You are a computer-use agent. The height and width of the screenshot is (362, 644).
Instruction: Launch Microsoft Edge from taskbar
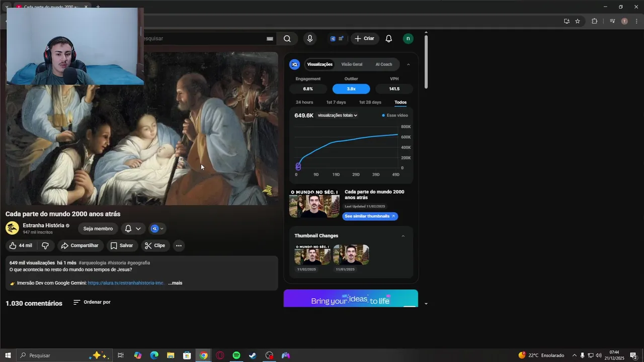point(154,355)
